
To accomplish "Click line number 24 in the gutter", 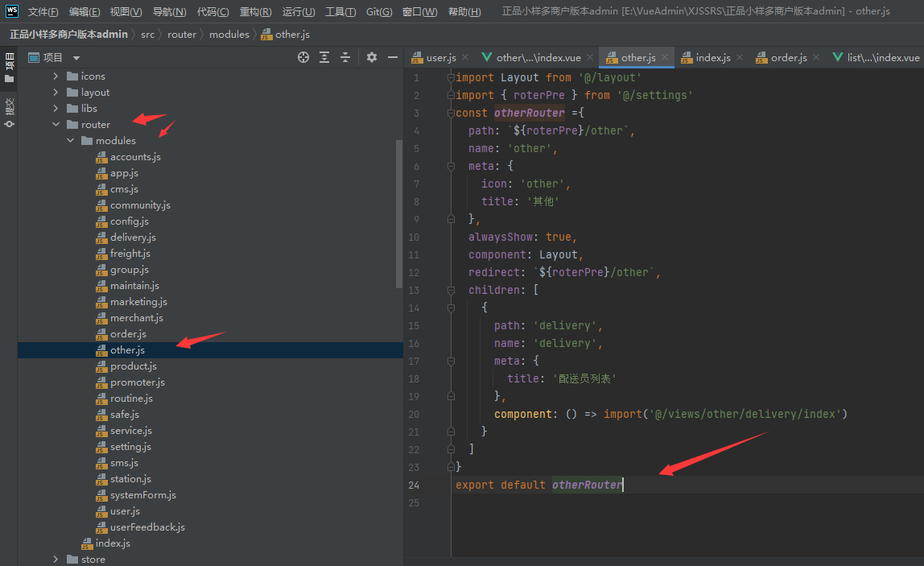I will point(414,485).
